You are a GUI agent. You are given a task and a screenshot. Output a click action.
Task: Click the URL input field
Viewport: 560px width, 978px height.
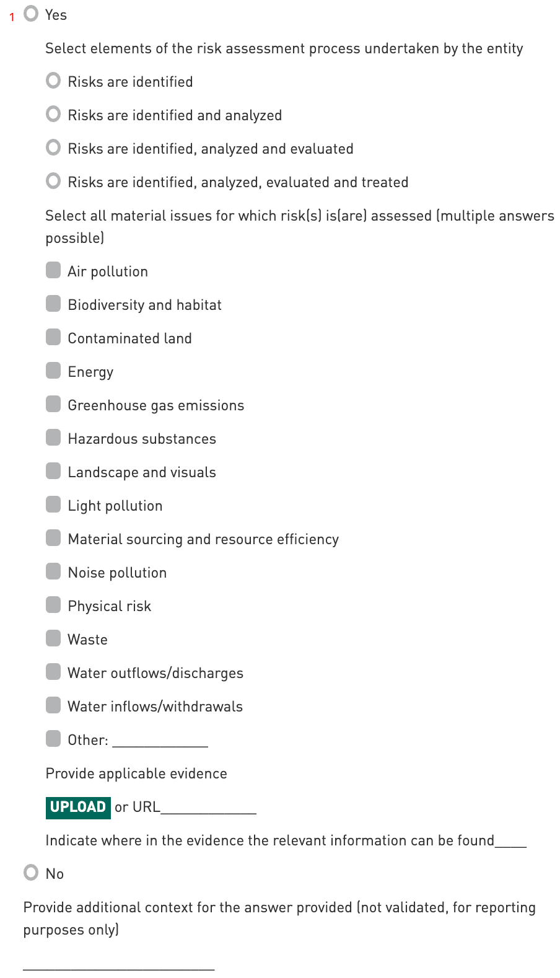(208, 807)
